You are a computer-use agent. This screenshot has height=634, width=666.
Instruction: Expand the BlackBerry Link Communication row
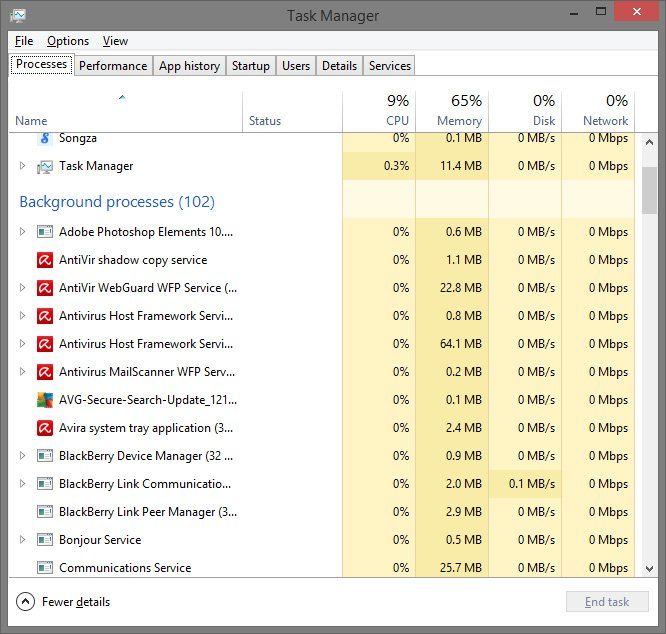tap(23, 484)
